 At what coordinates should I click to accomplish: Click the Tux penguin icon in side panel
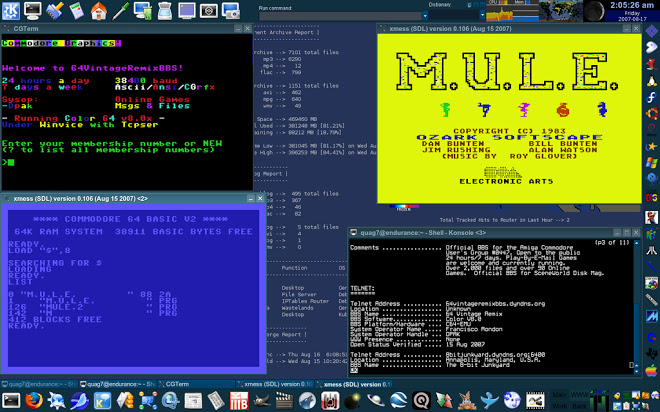(x=652, y=80)
